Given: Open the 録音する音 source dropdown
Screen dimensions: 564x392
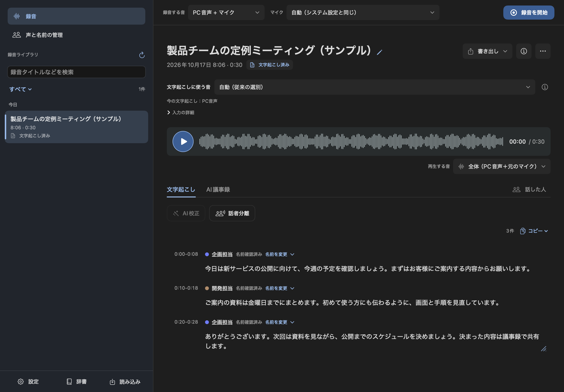Looking at the screenshot, I should coord(226,12).
